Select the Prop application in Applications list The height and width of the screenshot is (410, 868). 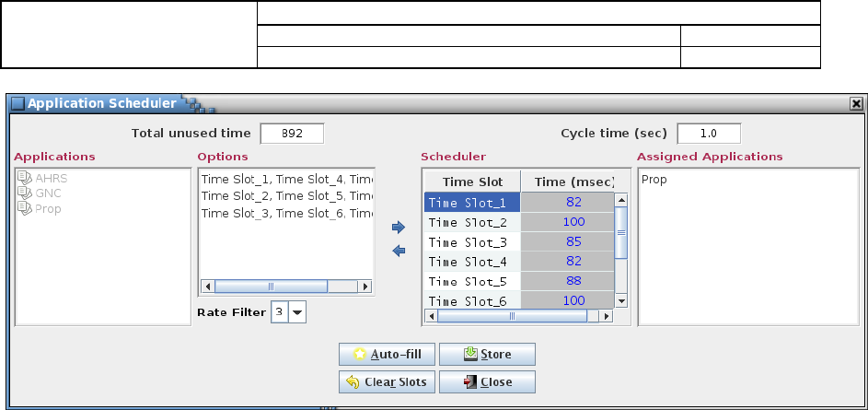[x=40, y=208]
